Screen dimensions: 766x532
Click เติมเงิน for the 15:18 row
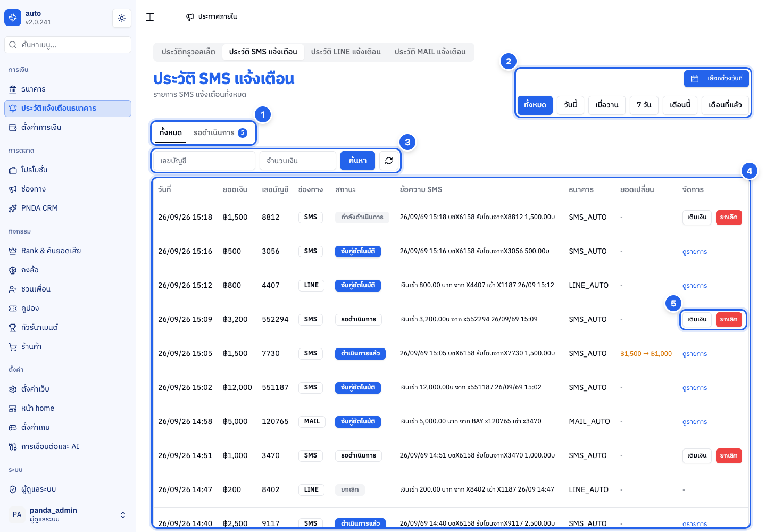[697, 217]
